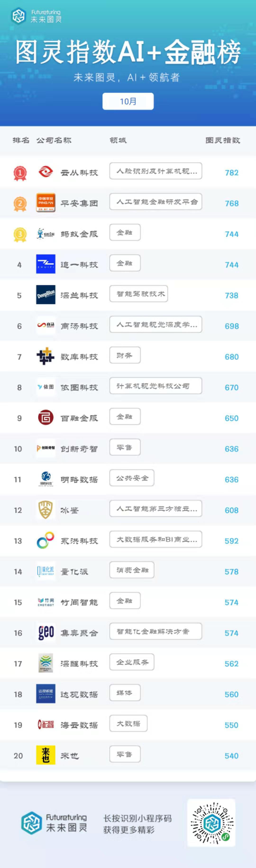Viewport: 256px width, 868px height.
Task: Select the 10月 month button
Action: [x=128, y=101]
